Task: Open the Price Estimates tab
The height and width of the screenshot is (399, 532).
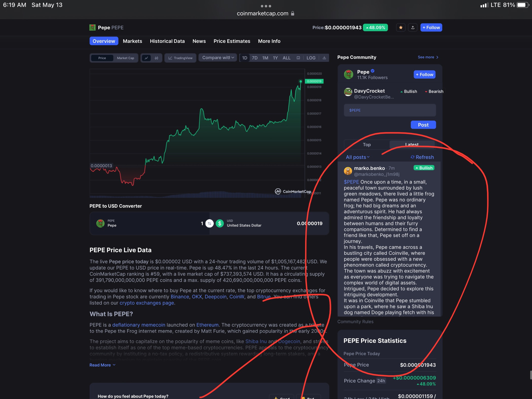Action: tap(232, 41)
